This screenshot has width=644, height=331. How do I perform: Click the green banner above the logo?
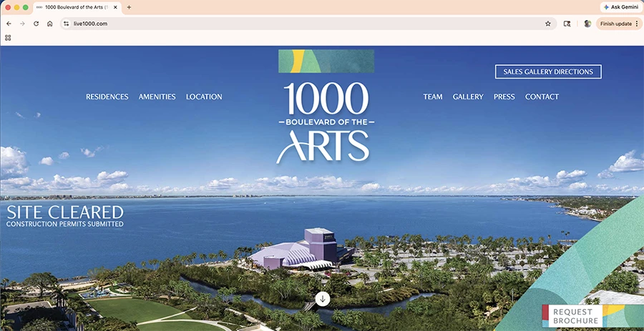coord(326,61)
